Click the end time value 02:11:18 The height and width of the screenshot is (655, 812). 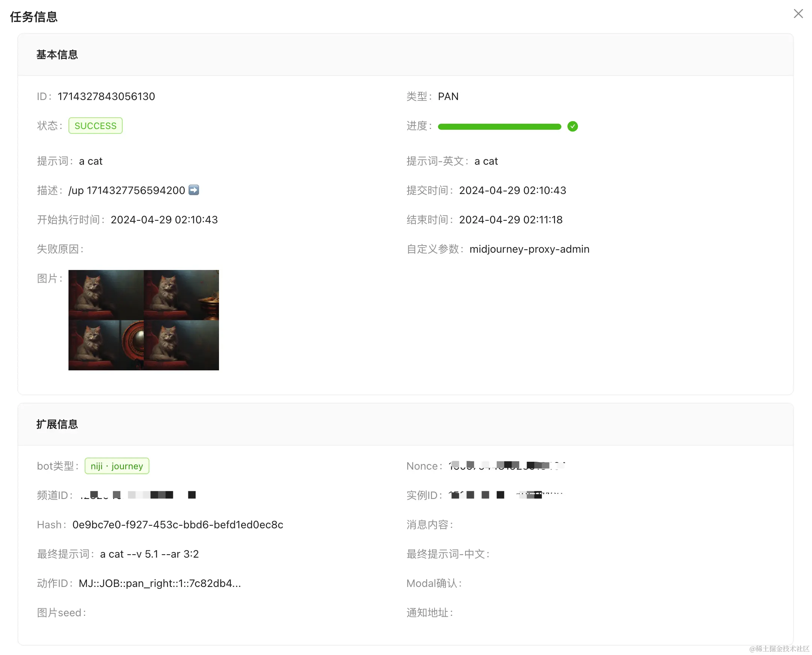click(510, 220)
